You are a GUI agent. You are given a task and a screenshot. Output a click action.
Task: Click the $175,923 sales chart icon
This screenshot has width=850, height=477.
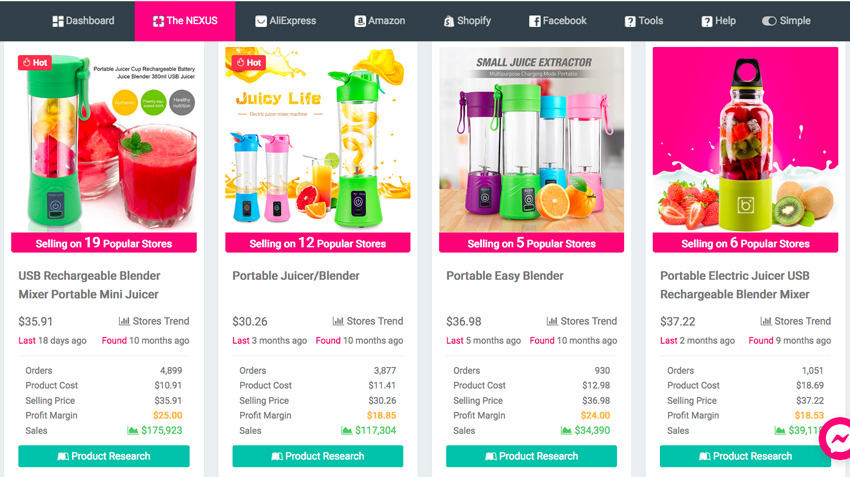[132, 430]
